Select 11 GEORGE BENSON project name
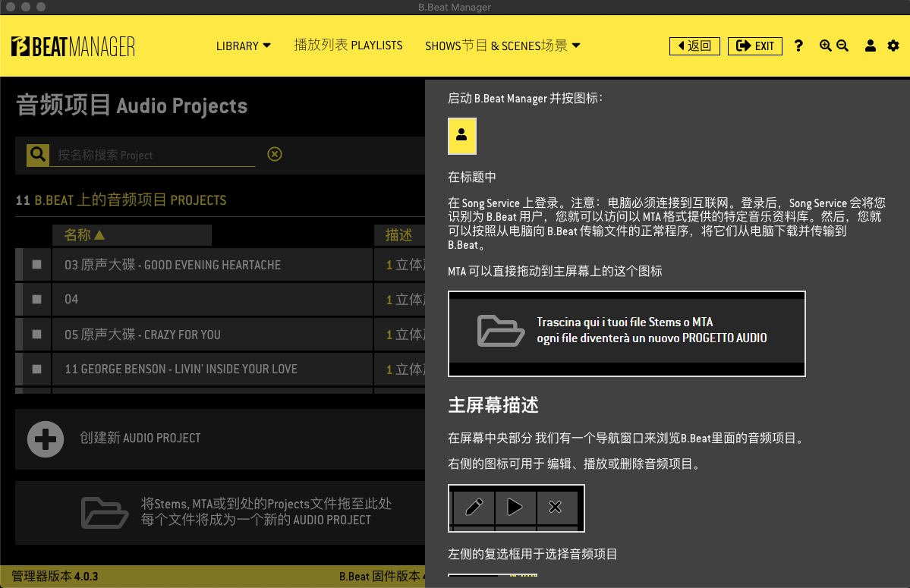 click(x=181, y=369)
